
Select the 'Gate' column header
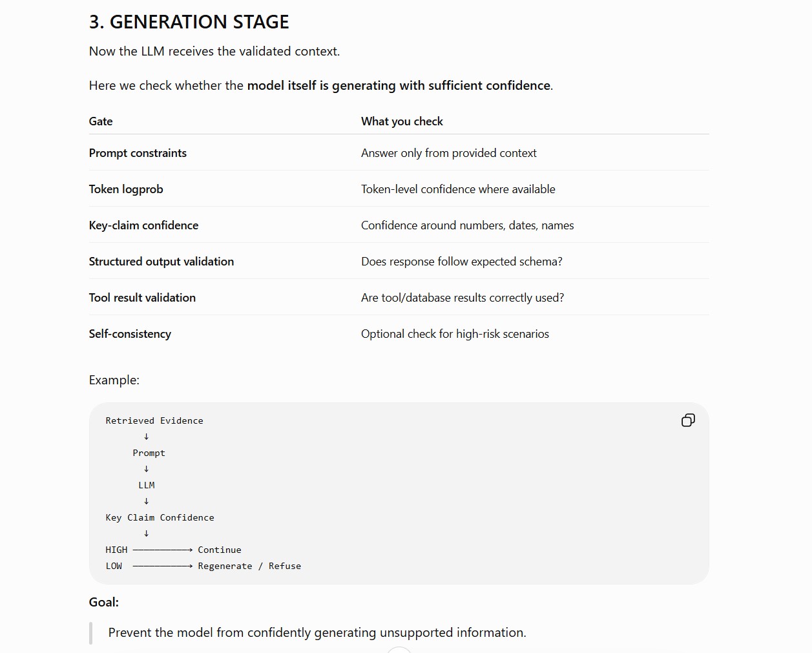(101, 121)
